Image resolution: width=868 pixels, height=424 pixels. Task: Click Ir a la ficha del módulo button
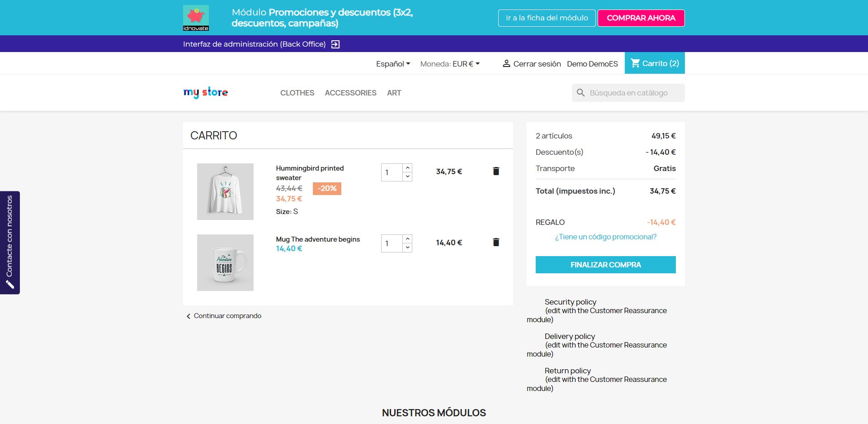coord(547,18)
